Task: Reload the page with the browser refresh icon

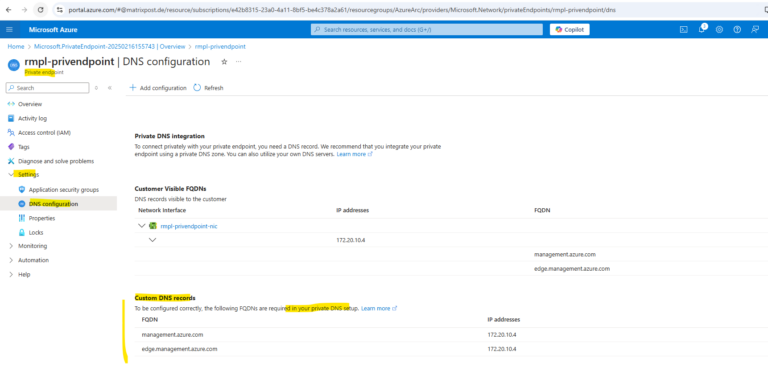Action: 41,10
